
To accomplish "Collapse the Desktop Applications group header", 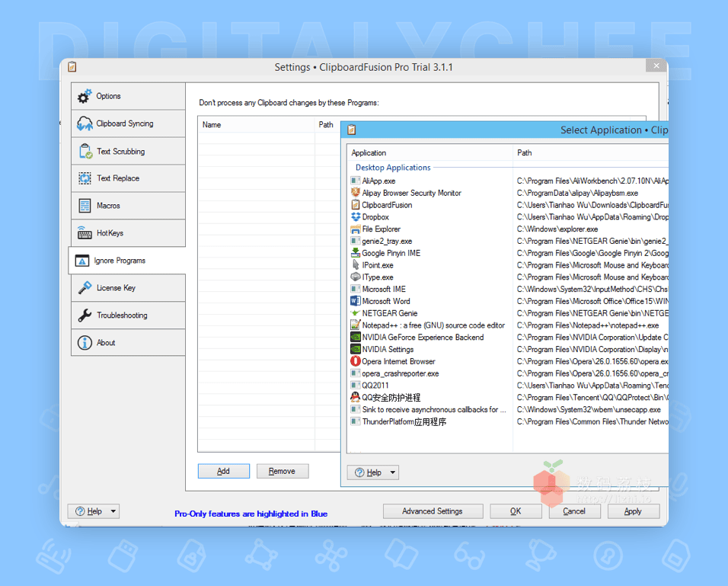I will [393, 168].
